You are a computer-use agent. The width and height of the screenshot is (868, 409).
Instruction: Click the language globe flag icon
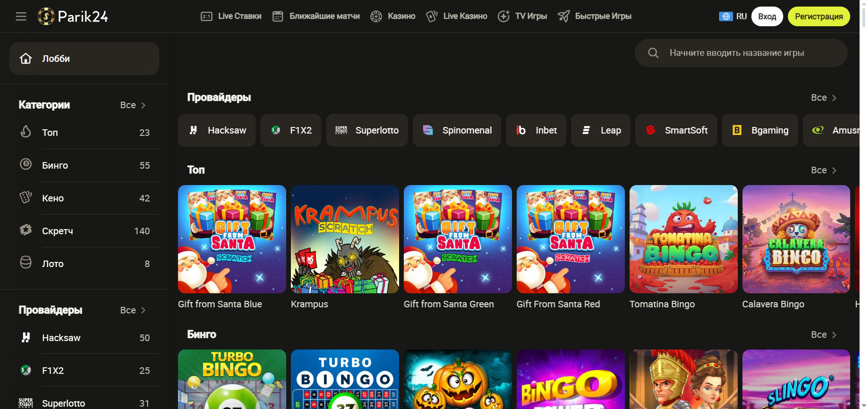tap(726, 16)
